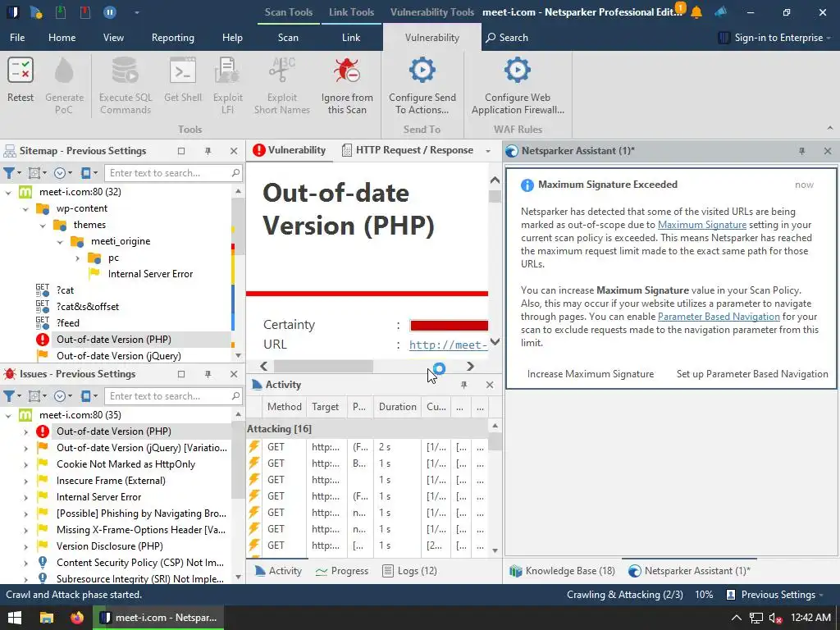Switch to HTTP Request / Response tab
This screenshot has width=840, height=630.
pyautogui.click(x=408, y=151)
